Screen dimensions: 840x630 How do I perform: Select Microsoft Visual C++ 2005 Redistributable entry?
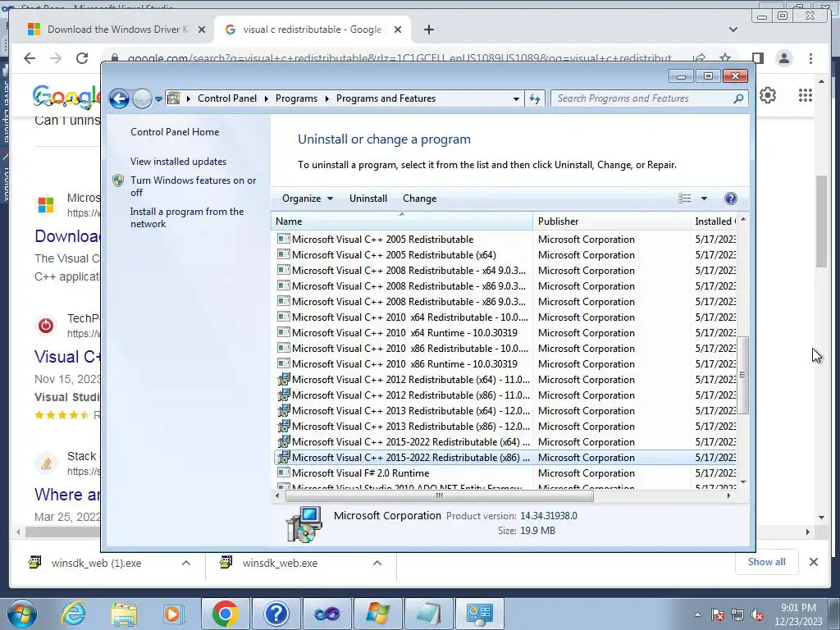click(505, 240)
